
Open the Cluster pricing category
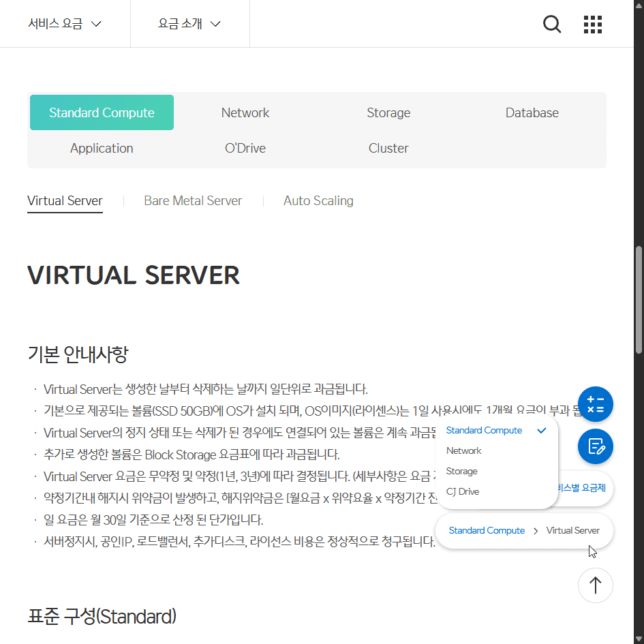click(x=388, y=148)
